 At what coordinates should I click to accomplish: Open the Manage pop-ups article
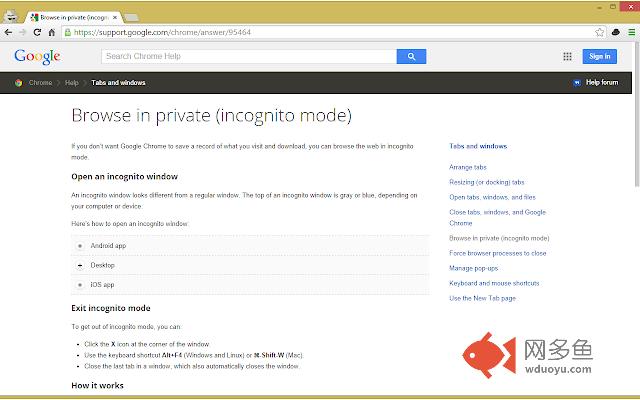click(475, 268)
